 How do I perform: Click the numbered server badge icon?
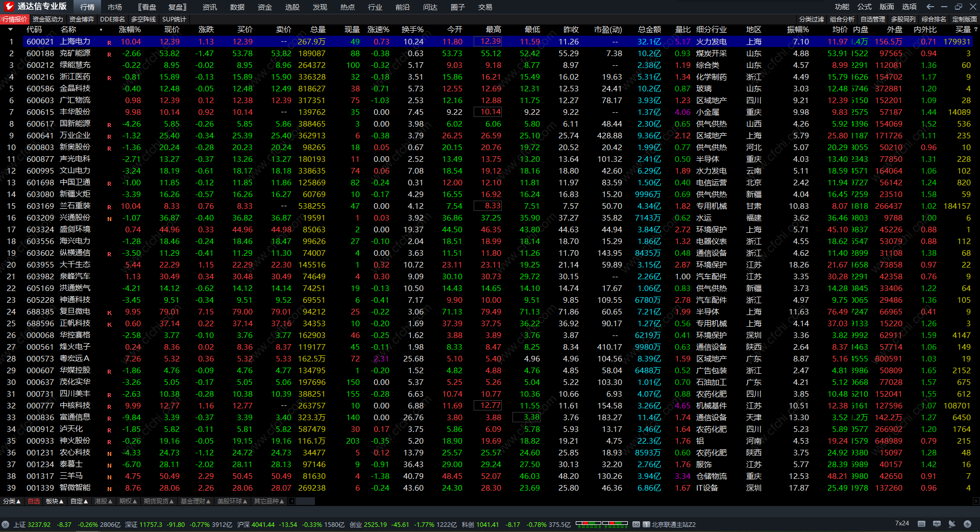pyautogui.click(x=646, y=524)
